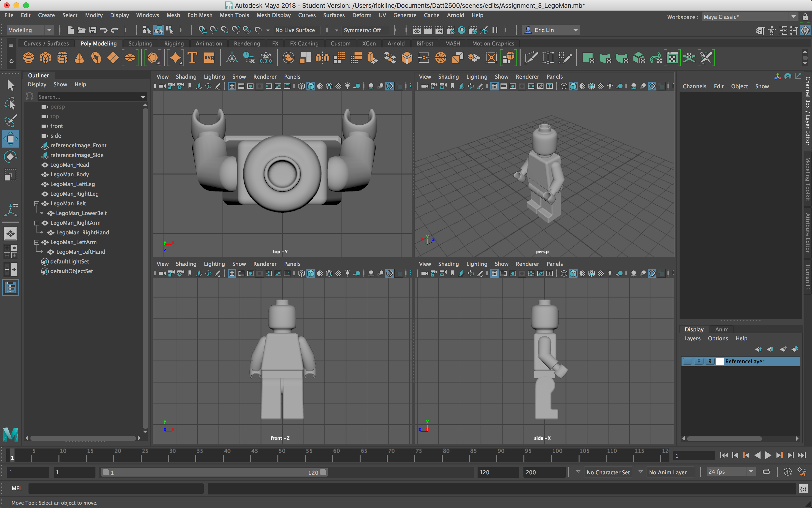Toggle ReferenceLayer visibility box
The image size is (812, 508).
688,361
